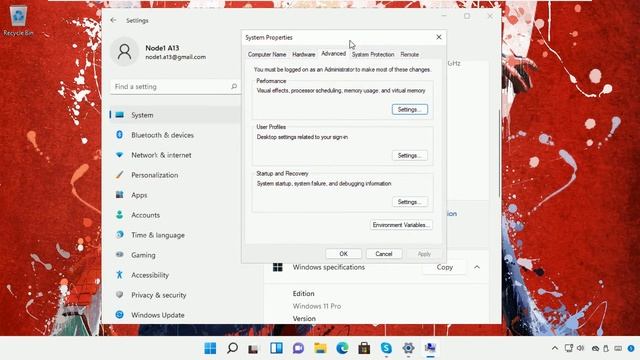
Task: Click the Settings window vertical scrollbar
Action: (499, 154)
